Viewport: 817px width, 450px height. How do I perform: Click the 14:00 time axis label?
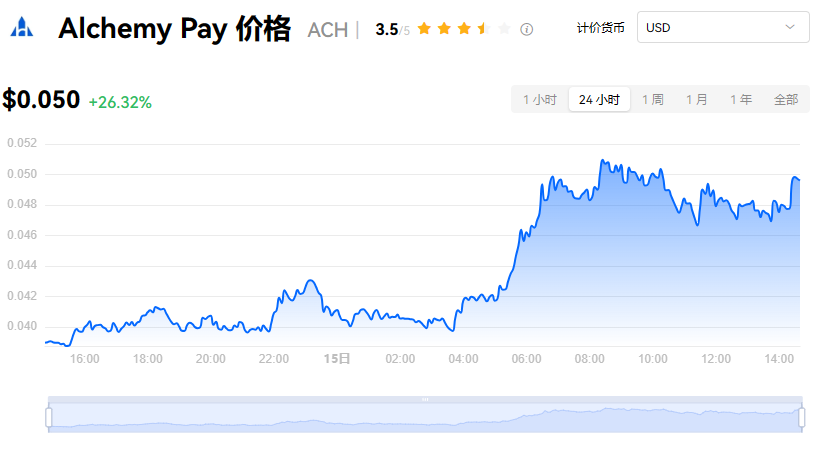(779, 358)
